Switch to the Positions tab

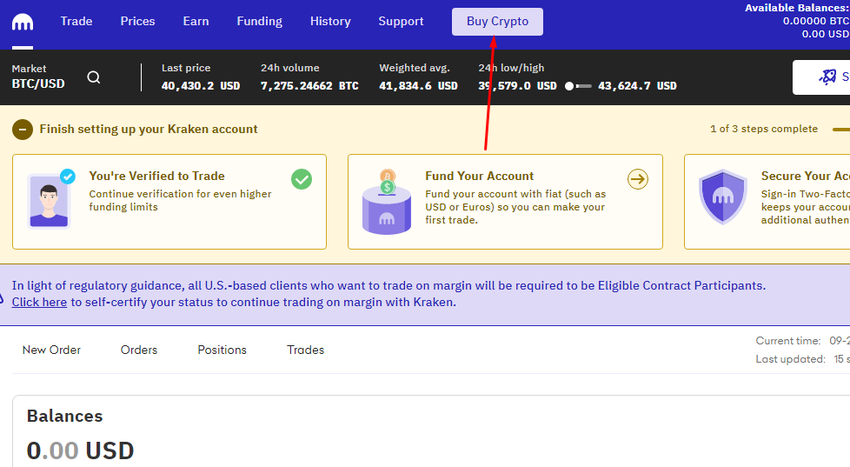(x=222, y=350)
